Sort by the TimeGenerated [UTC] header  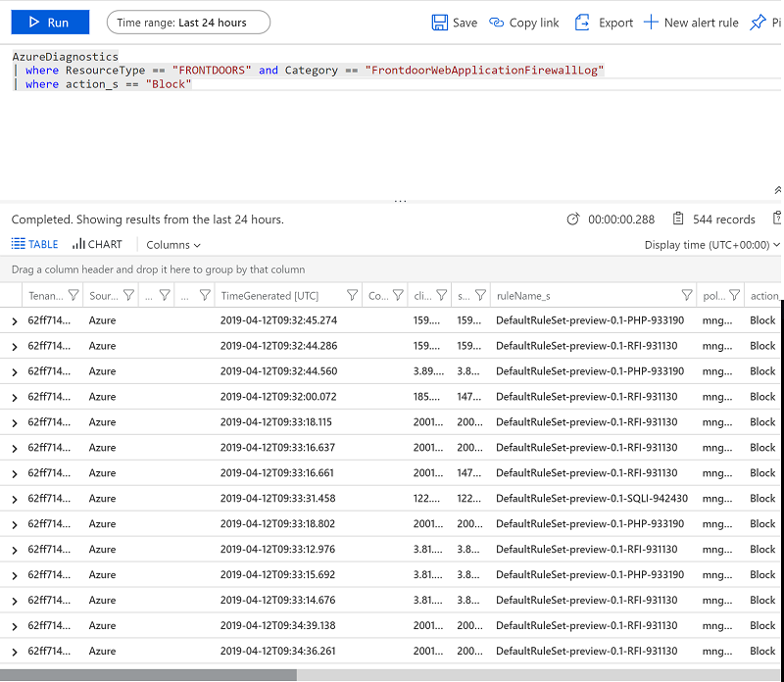(269, 296)
